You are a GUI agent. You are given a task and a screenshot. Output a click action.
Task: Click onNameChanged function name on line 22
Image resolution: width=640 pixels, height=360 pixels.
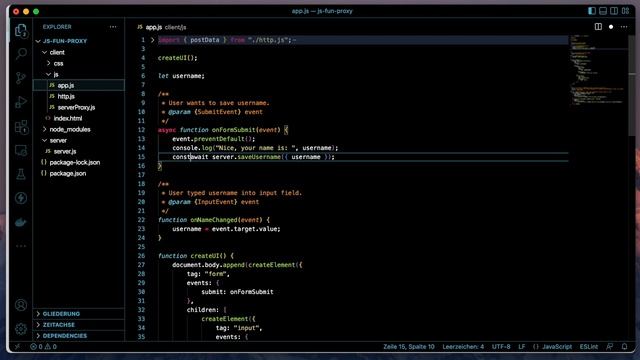214,220
